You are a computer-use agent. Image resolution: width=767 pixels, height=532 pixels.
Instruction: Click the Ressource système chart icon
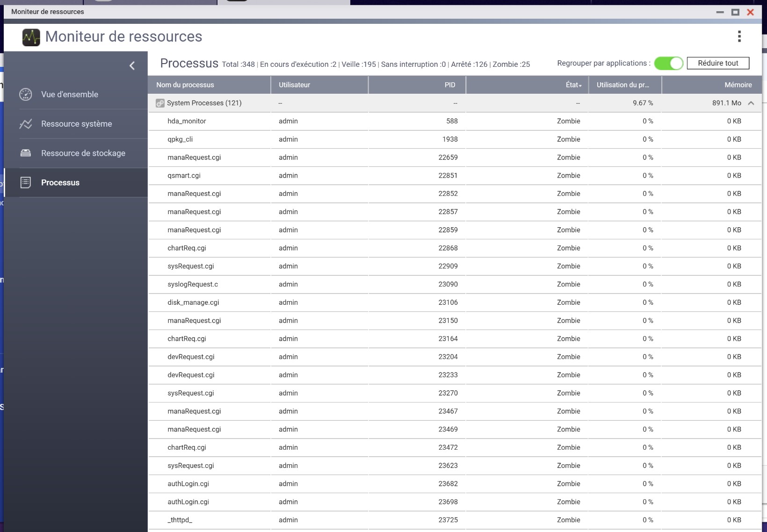(26, 124)
